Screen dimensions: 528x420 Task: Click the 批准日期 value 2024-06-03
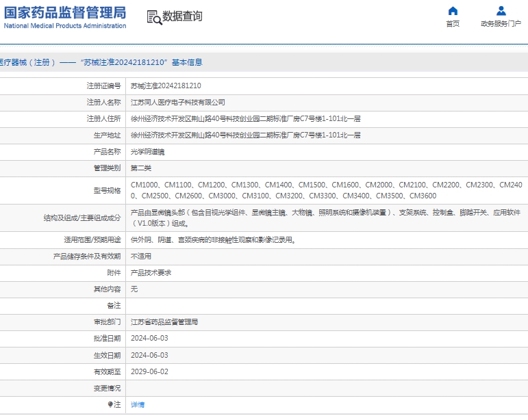[x=149, y=339]
